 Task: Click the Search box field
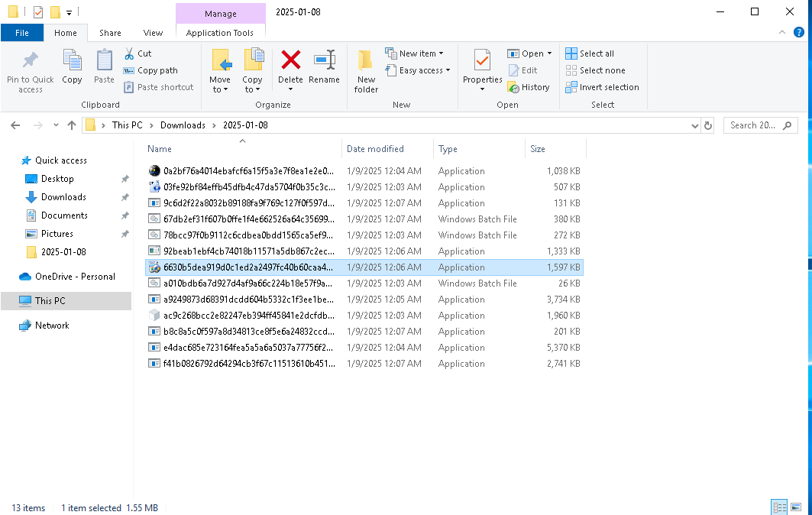point(760,125)
